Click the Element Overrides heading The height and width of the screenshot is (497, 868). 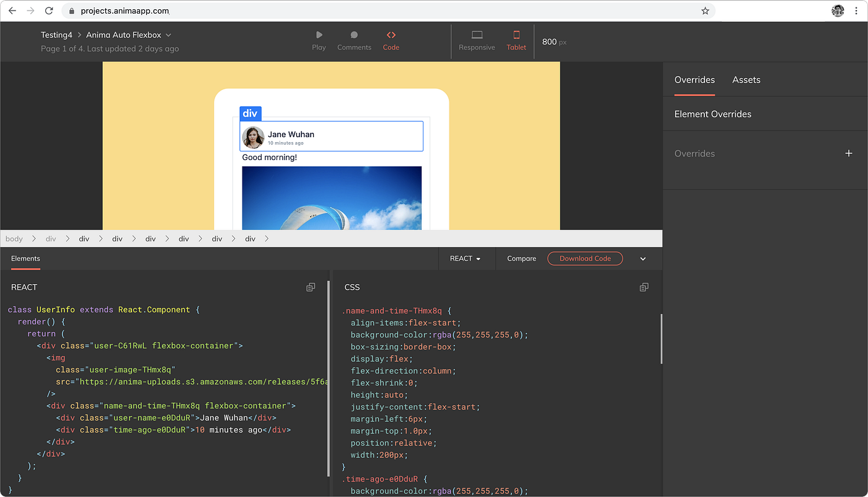pos(712,114)
